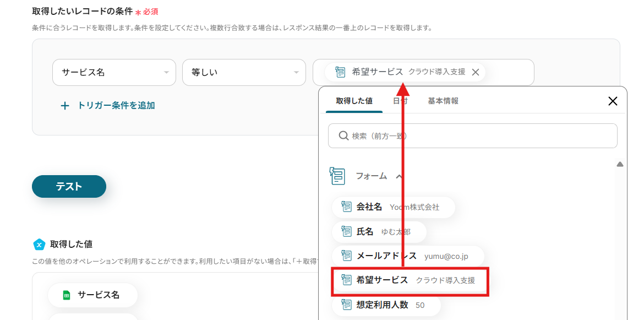This screenshot has width=644, height=320.
Task: Click the form icon in 会社名 chip
Action: (347, 208)
